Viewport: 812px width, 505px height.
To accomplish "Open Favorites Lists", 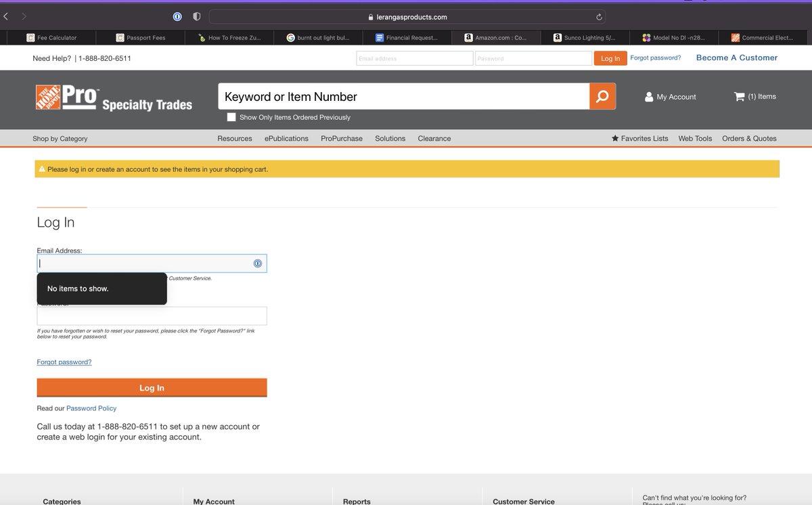I will click(645, 138).
